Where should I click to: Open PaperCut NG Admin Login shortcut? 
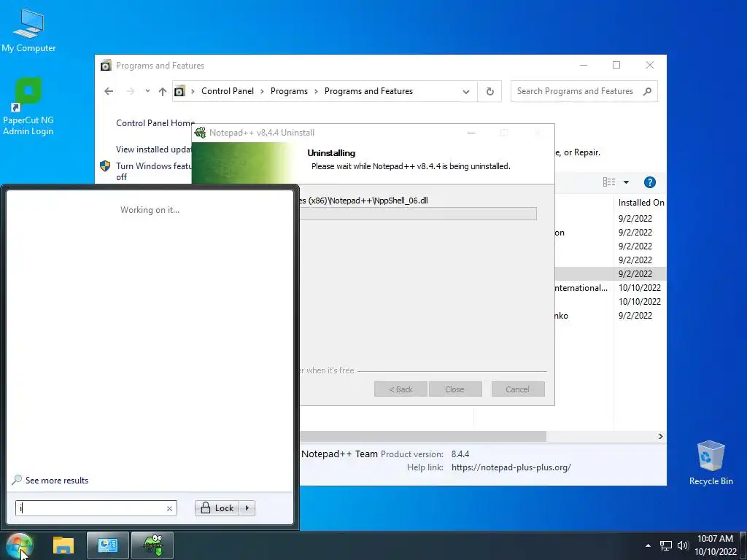coord(28,106)
